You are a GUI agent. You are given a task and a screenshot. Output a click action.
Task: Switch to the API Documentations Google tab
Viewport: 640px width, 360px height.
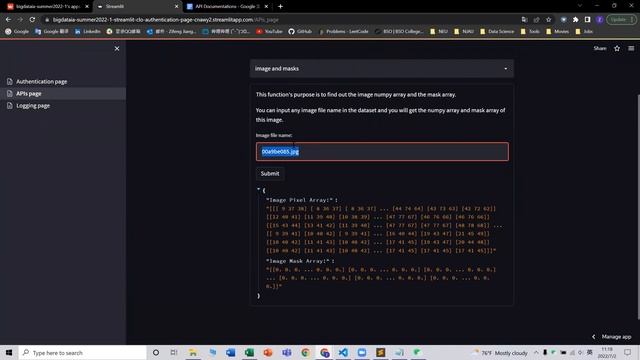(x=227, y=7)
